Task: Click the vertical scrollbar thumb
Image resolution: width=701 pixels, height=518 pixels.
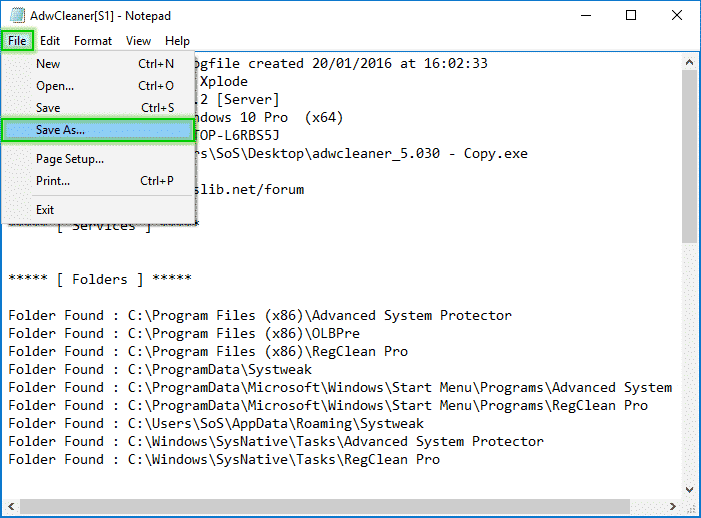Action: point(690,155)
